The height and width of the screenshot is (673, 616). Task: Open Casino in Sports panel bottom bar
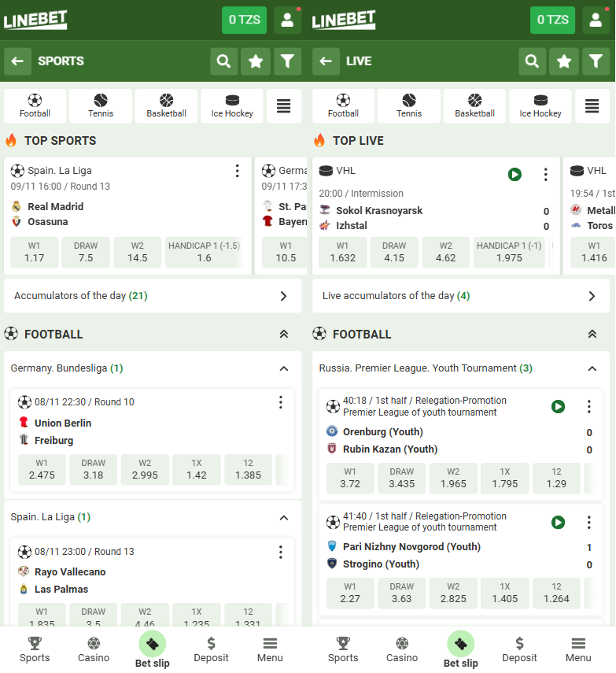pos(94,650)
